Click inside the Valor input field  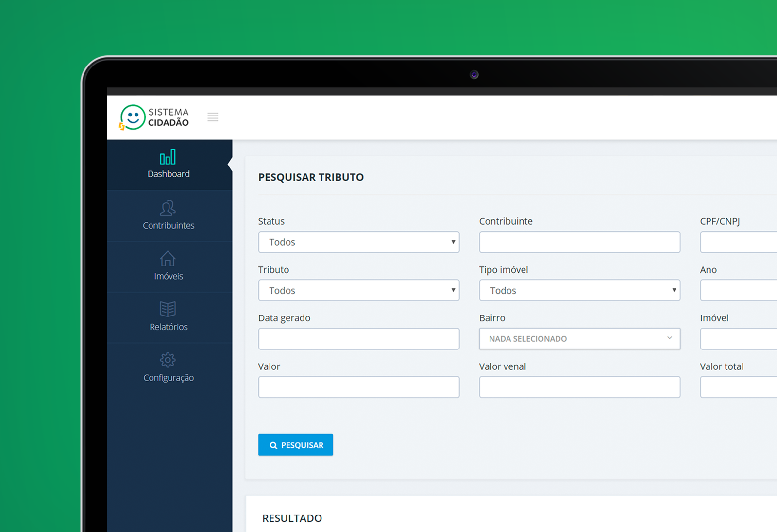(x=358, y=387)
